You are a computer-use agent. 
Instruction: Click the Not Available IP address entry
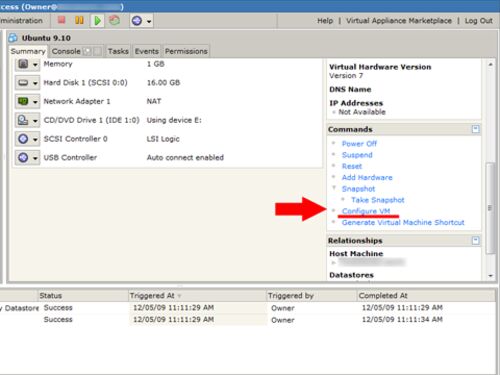click(x=362, y=112)
